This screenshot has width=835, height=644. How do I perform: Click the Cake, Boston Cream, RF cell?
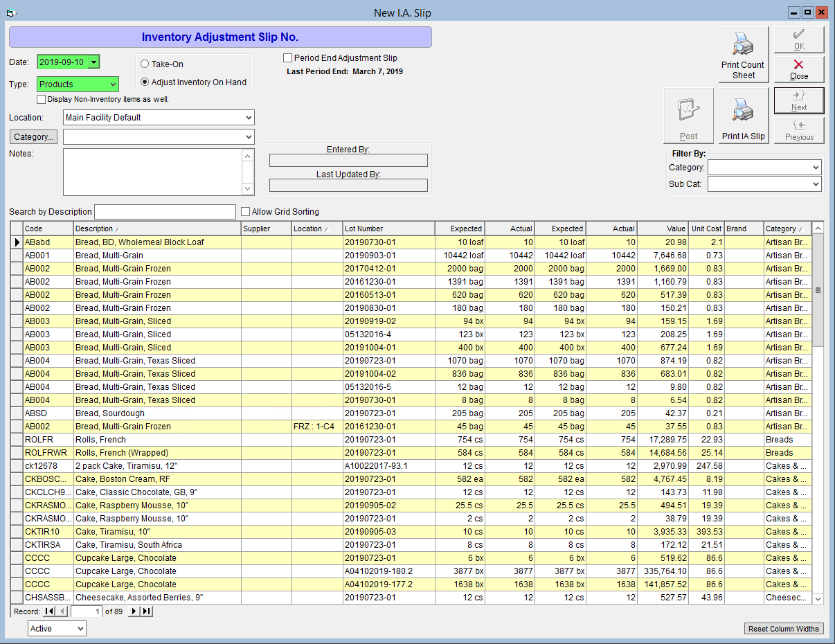[x=157, y=479]
